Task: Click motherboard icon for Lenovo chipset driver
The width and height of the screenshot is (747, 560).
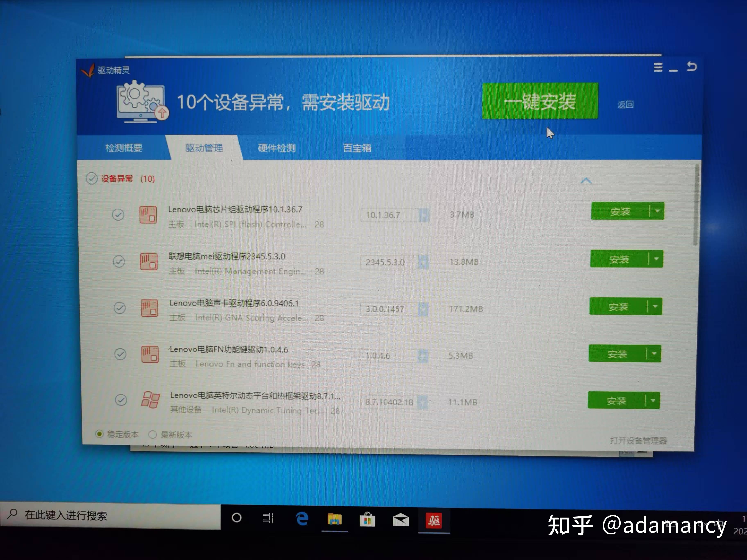Action: click(148, 215)
